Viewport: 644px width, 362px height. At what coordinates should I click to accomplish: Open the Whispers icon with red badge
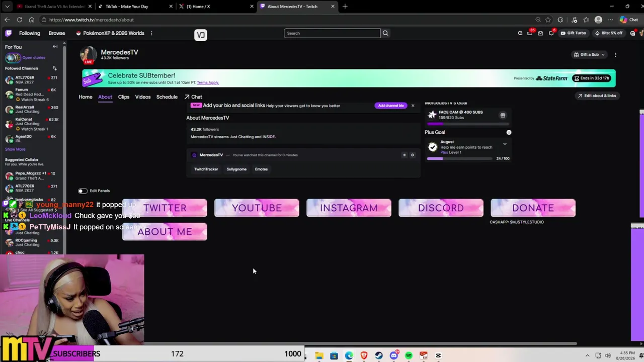pos(551,33)
